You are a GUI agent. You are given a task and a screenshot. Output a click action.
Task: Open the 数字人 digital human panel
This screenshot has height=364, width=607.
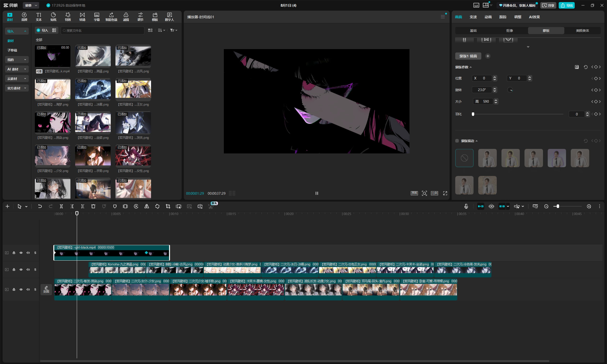pyautogui.click(x=169, y=17)
